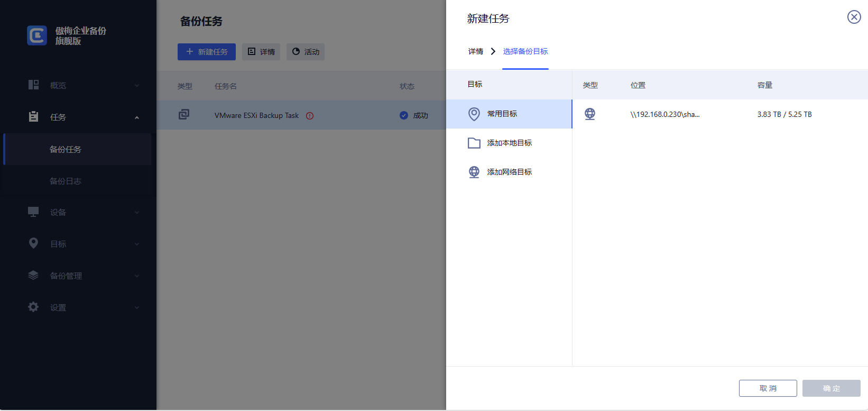
Task: Click the success checkmark status icon
Action: pos(404,115)
